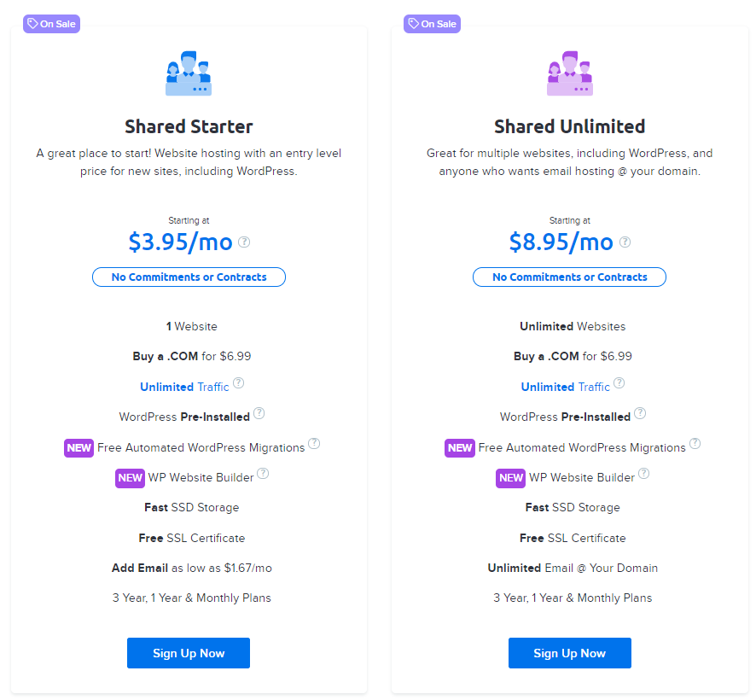The image size is (756, 700).
Task: Click the Shared Starter people icon
Action: pyautogui.click(x=189, y=74)
